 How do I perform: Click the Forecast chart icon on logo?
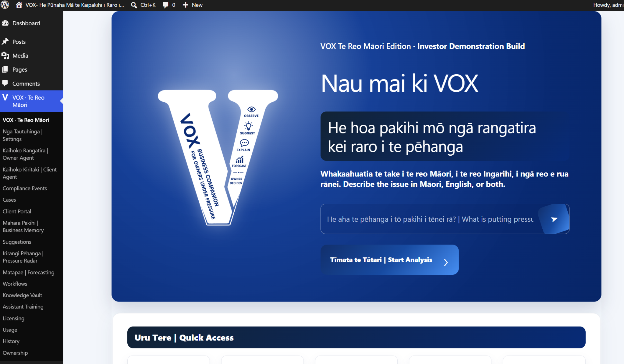240,159
